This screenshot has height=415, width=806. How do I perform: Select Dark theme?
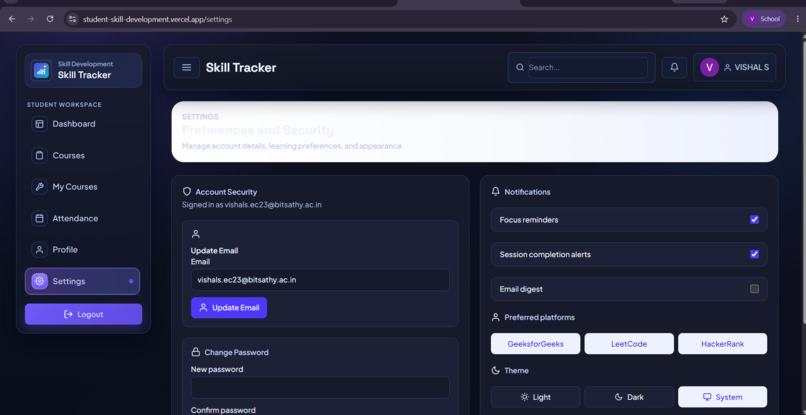[x=629, y=397]
